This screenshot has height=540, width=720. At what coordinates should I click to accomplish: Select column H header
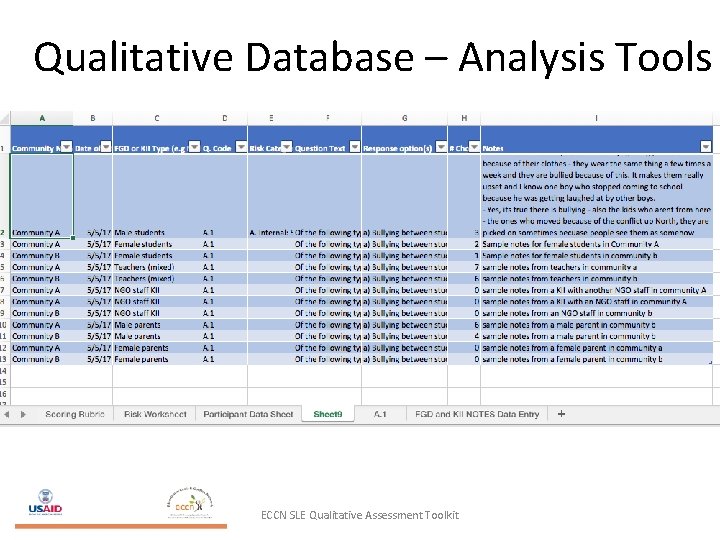point(464,118)
